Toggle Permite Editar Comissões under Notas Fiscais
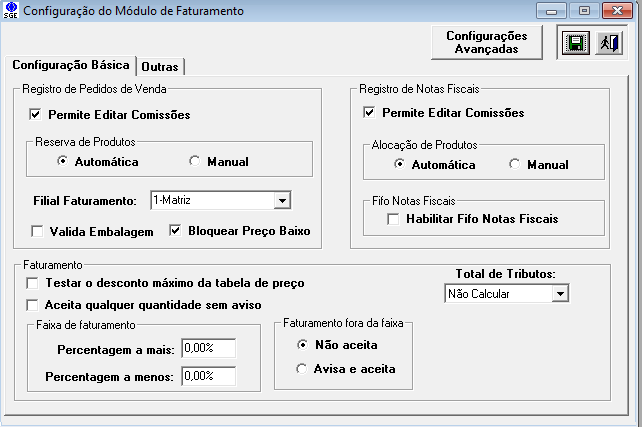This screenshot has width=642, height=427. (370, 113)
